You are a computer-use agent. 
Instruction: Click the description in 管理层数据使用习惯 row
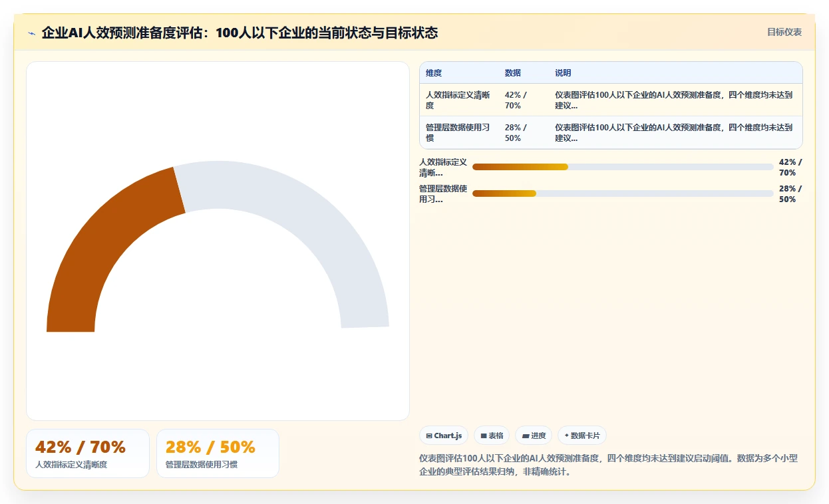pos(675,133)
